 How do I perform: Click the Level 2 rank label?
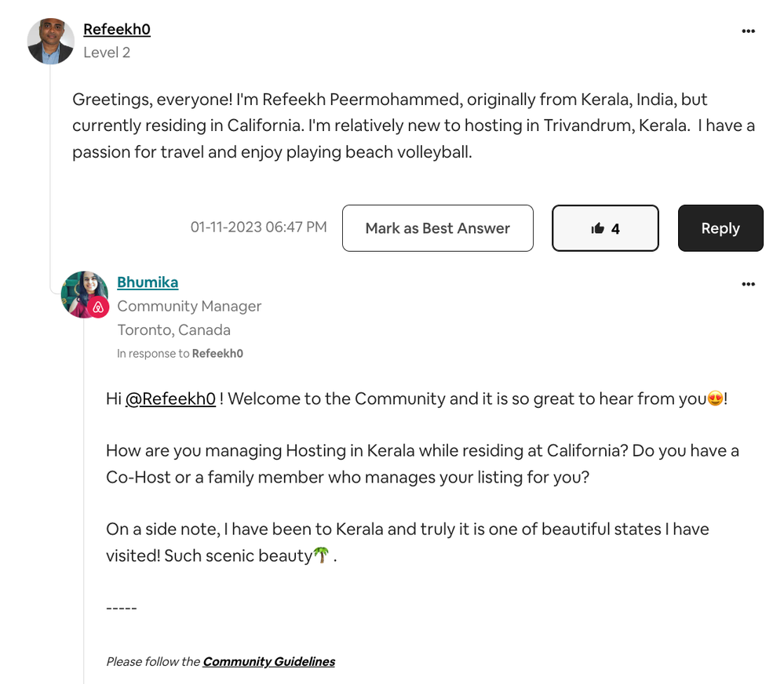[x=107, y=53]
